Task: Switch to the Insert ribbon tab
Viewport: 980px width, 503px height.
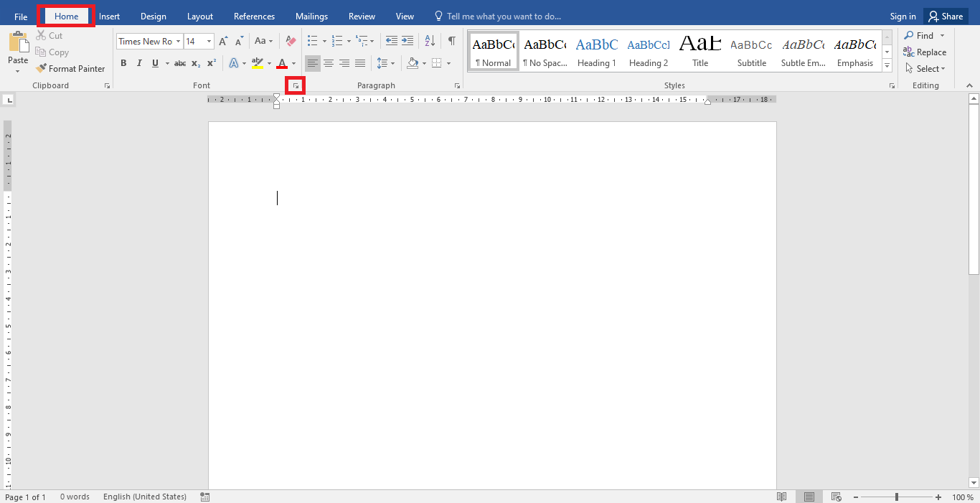Action: coord(109,17)
